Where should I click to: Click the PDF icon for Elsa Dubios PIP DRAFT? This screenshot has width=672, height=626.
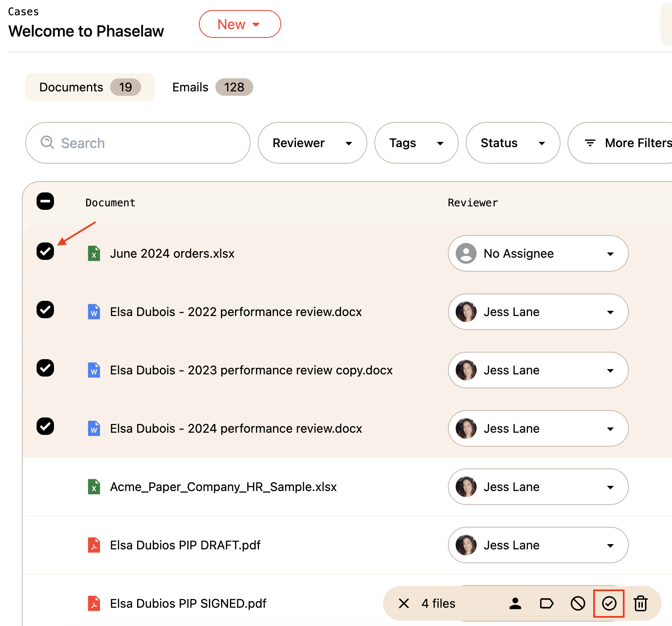click(x=94, y=545)
